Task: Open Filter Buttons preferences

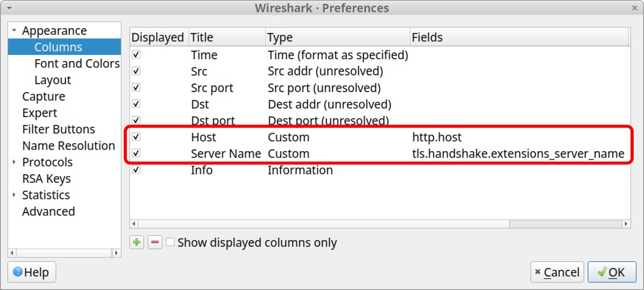Action: [x=59, y=129]
